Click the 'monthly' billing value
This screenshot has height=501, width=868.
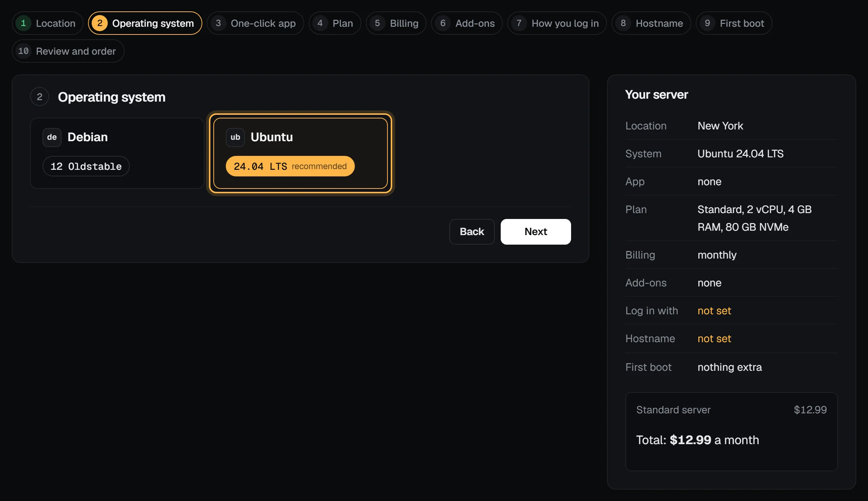[x=717, y=255]
